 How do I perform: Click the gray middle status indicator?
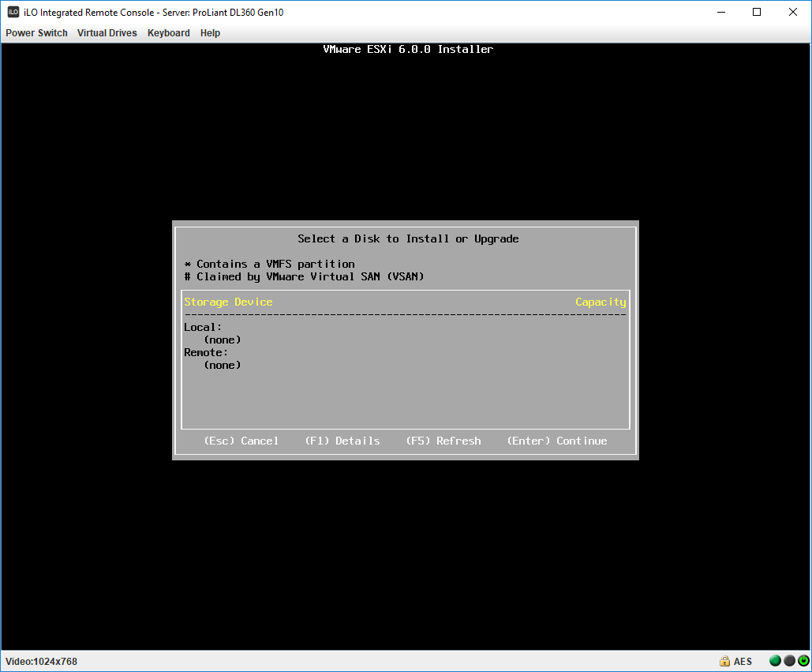click(x=789, y=661)
